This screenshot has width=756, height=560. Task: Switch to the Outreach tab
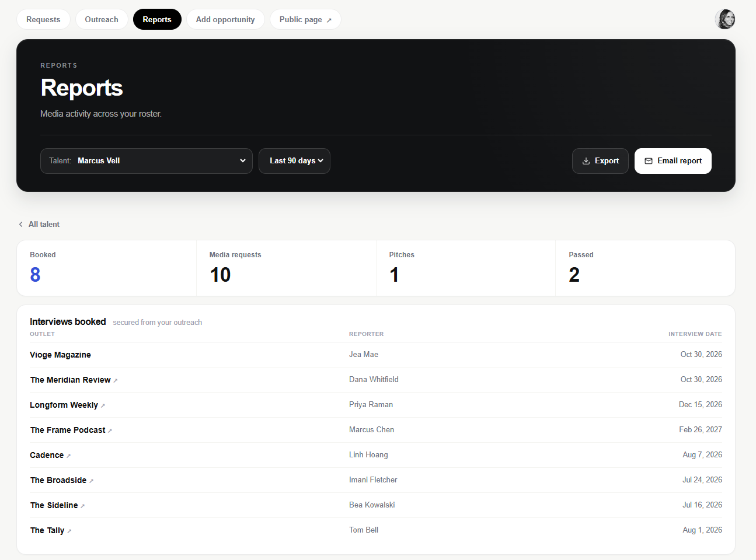pyautogui.click(x=102, y=19)
